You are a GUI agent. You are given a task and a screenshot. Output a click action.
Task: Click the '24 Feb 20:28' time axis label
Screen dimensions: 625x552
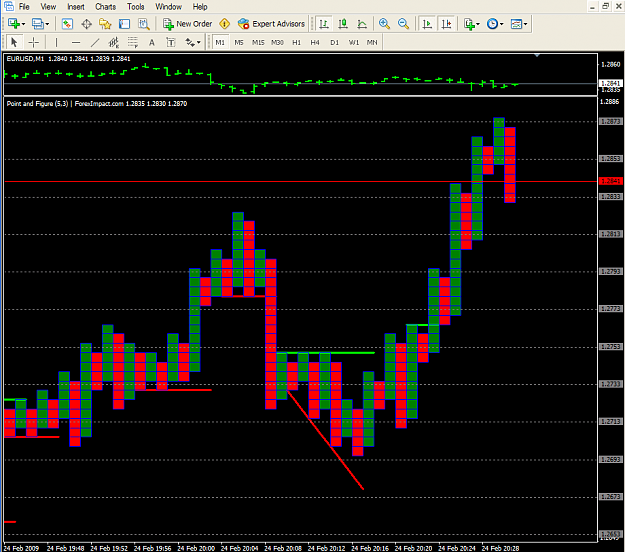click(x=501, y=548)
